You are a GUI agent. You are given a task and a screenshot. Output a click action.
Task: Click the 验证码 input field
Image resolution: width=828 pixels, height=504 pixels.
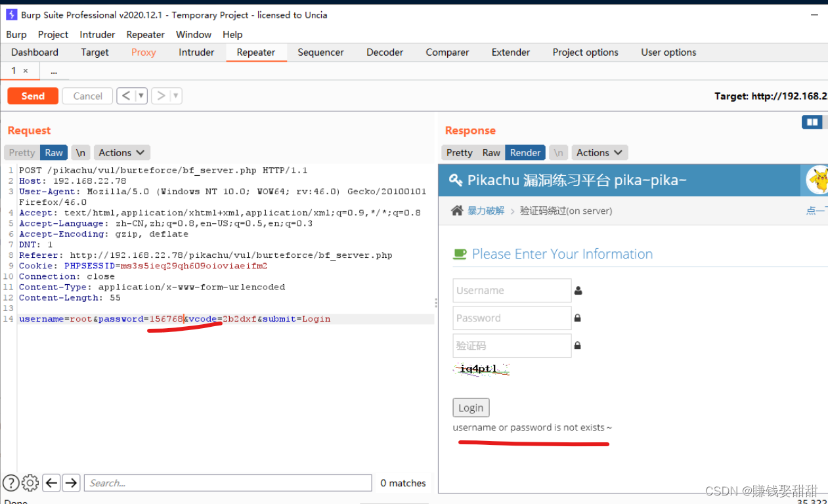[x=512, y=345]
